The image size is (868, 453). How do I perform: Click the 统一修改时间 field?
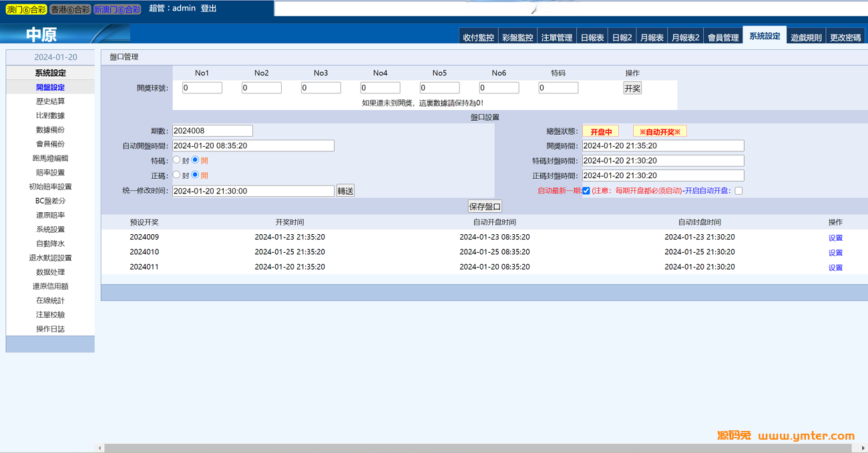coord(254,191)
